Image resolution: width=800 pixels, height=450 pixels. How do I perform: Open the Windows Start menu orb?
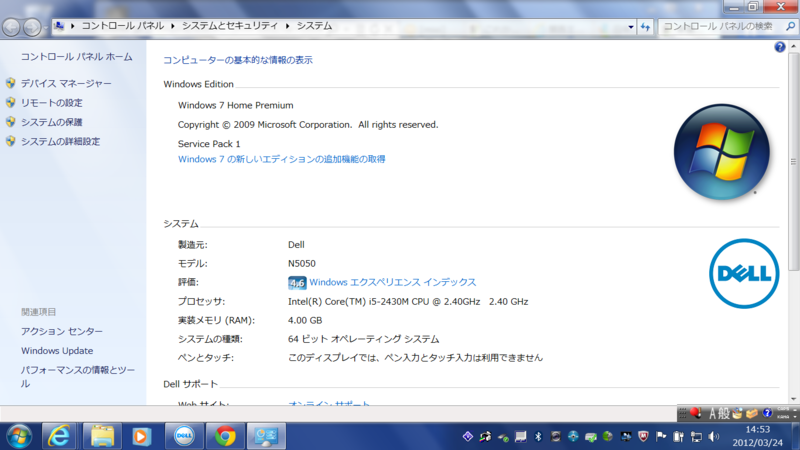pos(19,437)
